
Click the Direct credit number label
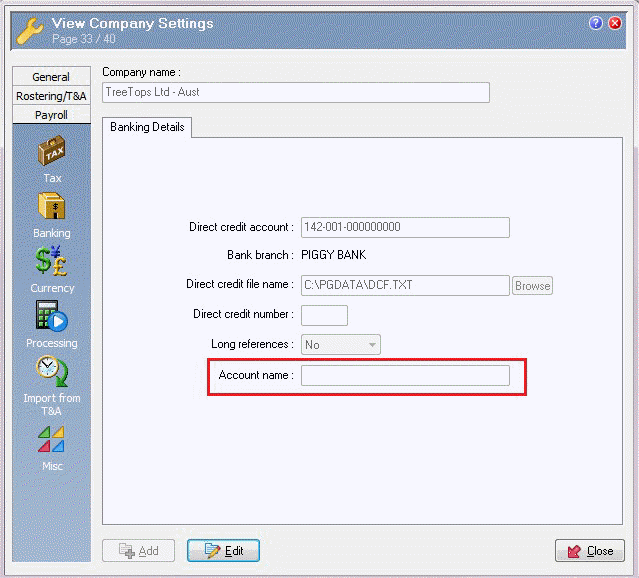point(243,314)
